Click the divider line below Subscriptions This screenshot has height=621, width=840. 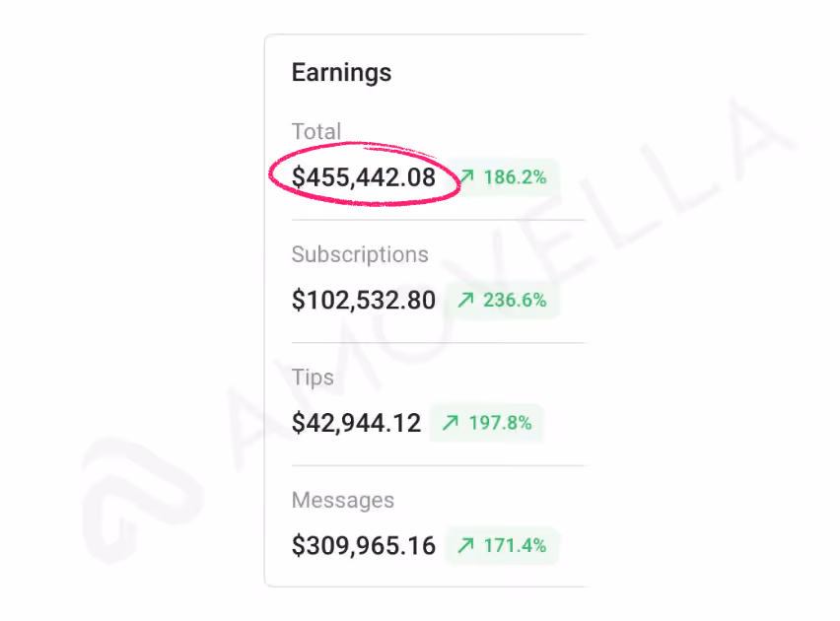tap(438, 343)
